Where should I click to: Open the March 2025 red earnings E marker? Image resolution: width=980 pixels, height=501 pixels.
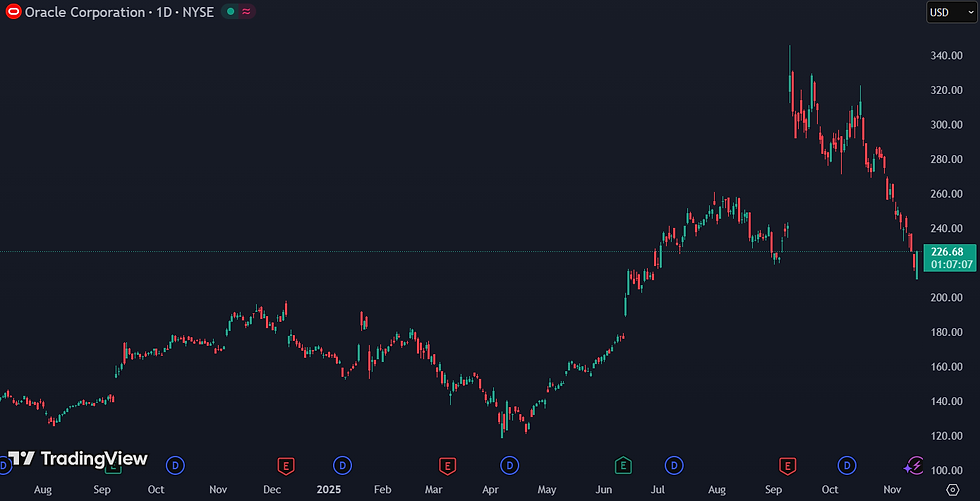tap(447, 465)
